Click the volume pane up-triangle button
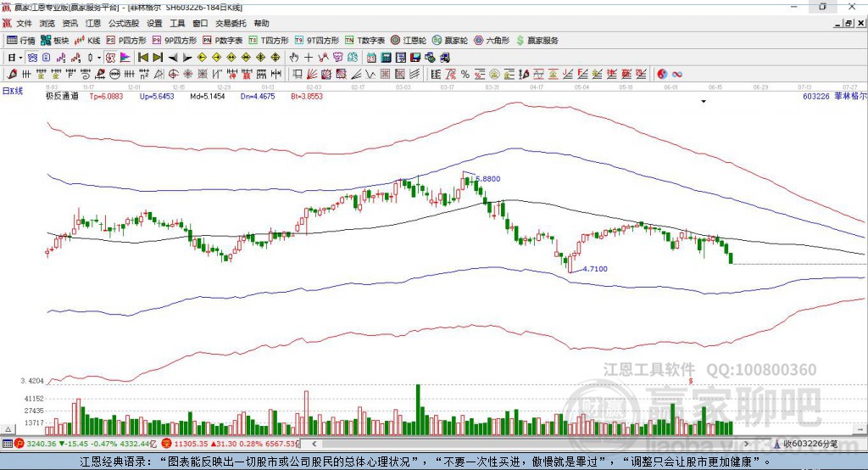868x470 pixels. [x=8, y=429]
